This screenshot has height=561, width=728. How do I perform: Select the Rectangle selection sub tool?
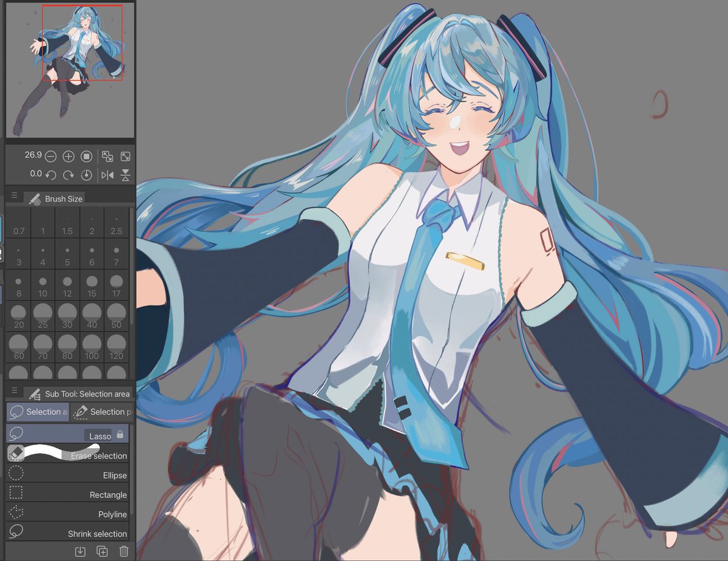pos(67,493)
